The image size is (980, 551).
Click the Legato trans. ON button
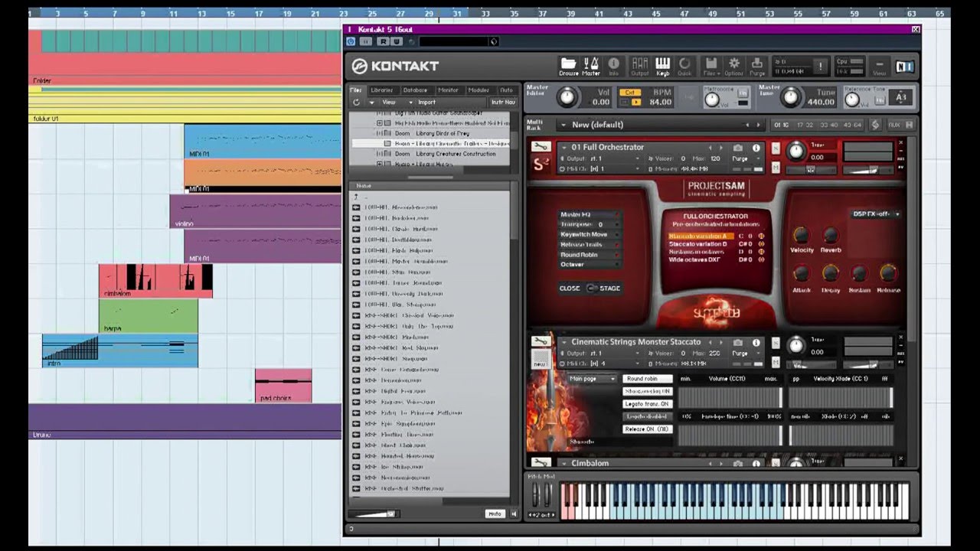click(x=647, y=404)
